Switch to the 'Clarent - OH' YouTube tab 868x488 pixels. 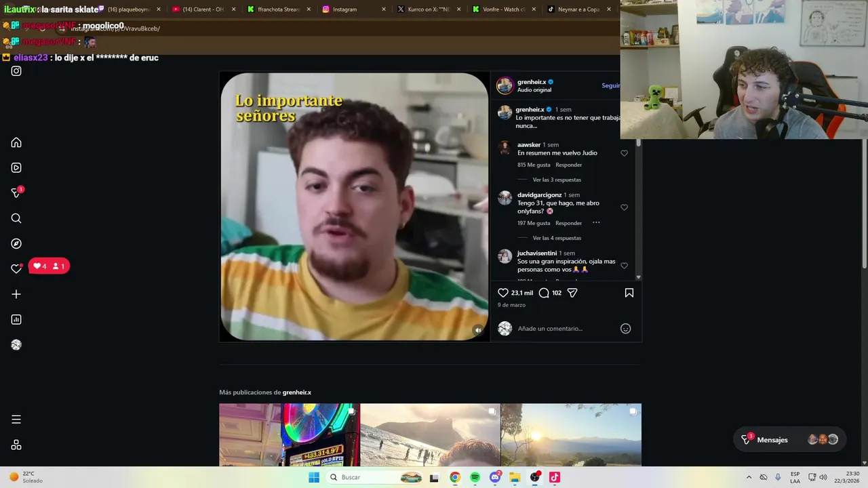click(203, 9)
